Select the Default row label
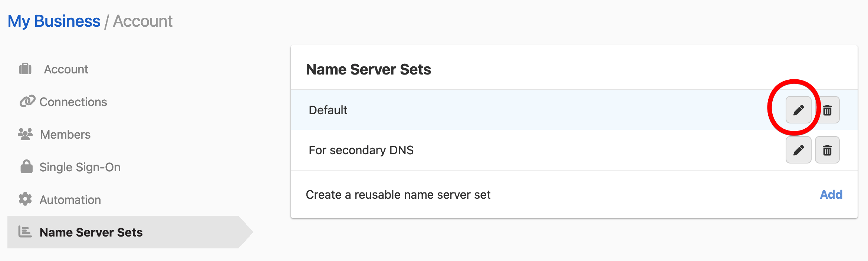Viewport: 868px width, 261px height. [328, 110]
